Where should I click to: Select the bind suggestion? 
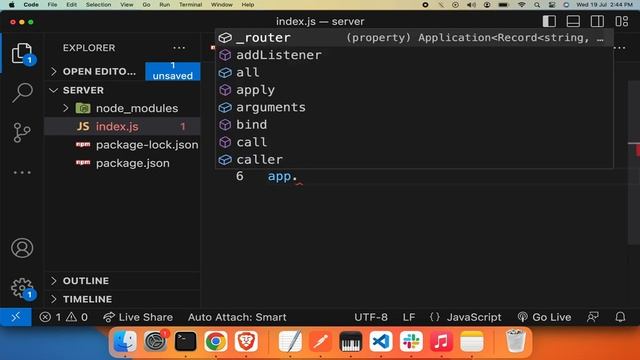point(414,124)
